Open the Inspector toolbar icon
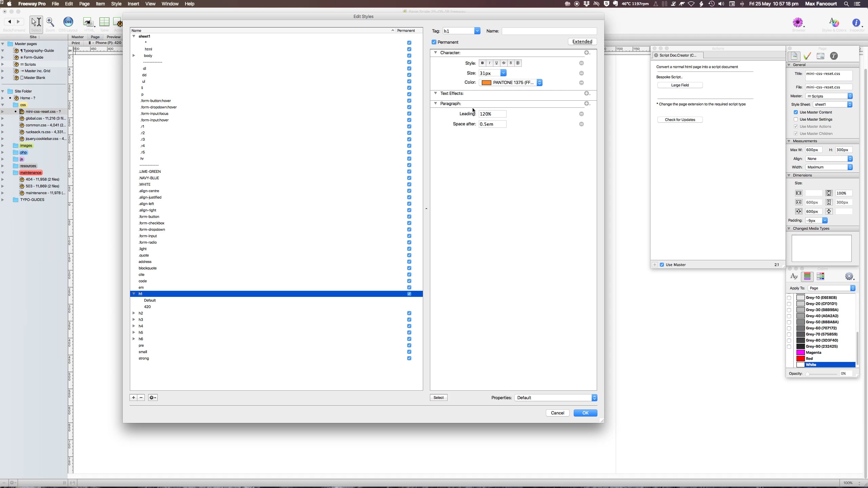This screenshot has width=868, height=488. (x=856, y=23)
